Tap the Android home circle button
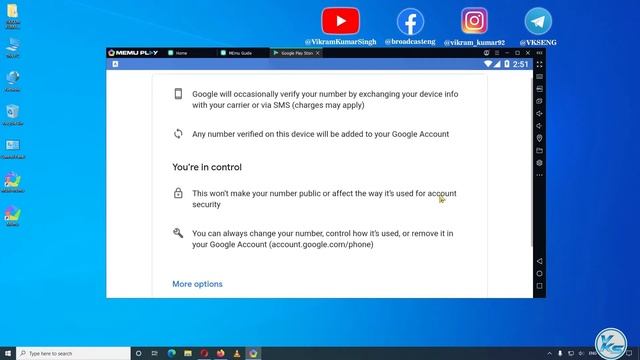 (x=539, y=273)
